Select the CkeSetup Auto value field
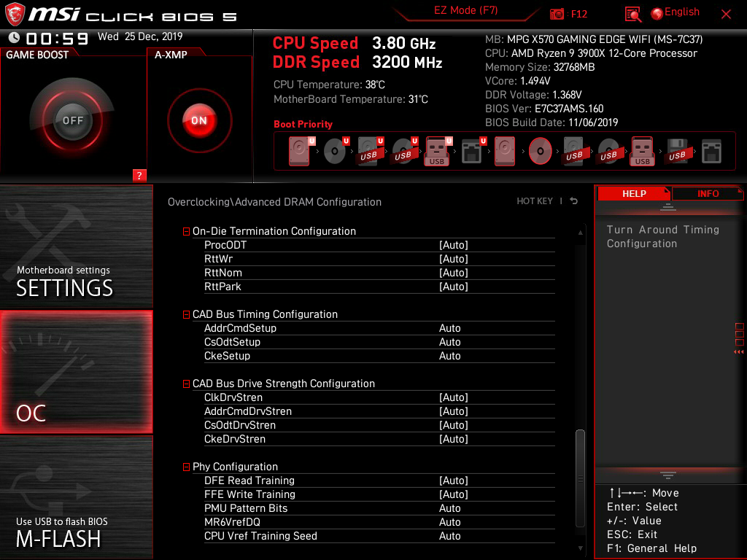 (449, 356)
